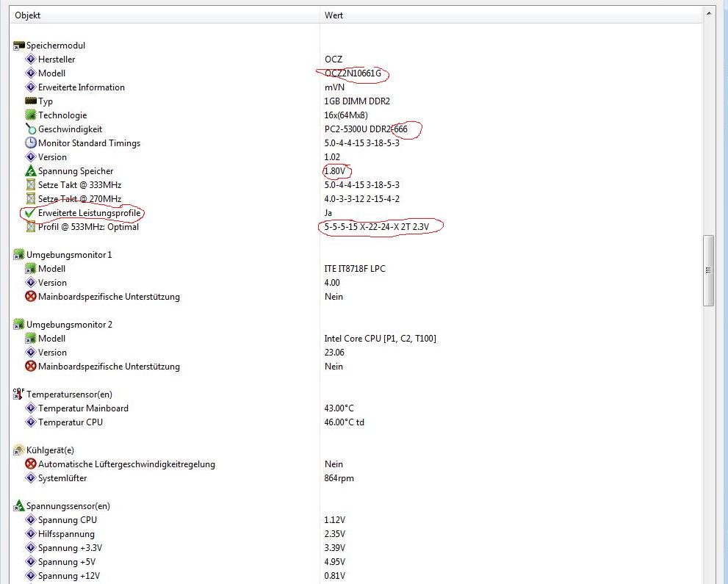Screen dimensions: 728x584
Task: Click the diamond icon beside Hersteller
Action: 31,60
